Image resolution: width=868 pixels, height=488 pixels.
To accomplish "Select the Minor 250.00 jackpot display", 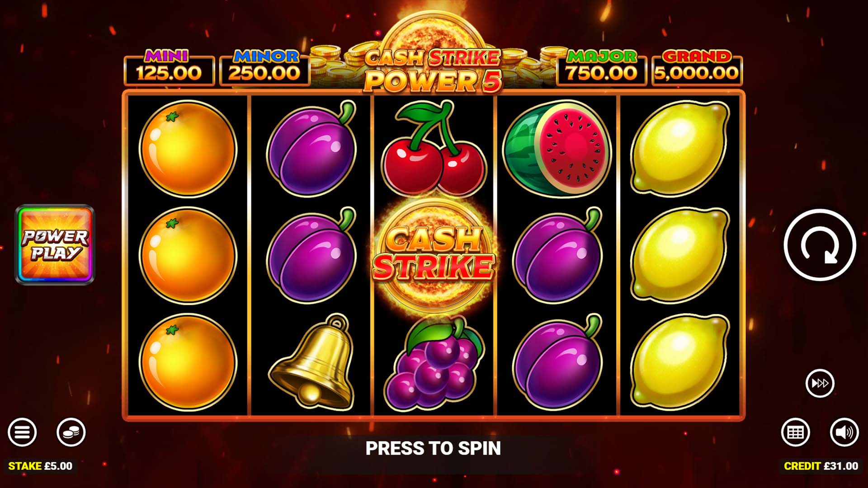I will tap(265, 68).
